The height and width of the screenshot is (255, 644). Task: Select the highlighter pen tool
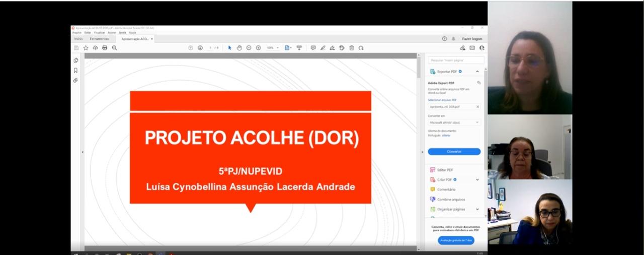323,48
